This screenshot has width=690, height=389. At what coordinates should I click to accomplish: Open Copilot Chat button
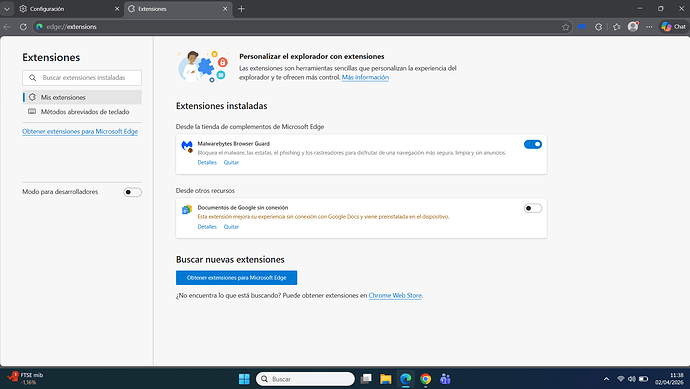(674, 27)
